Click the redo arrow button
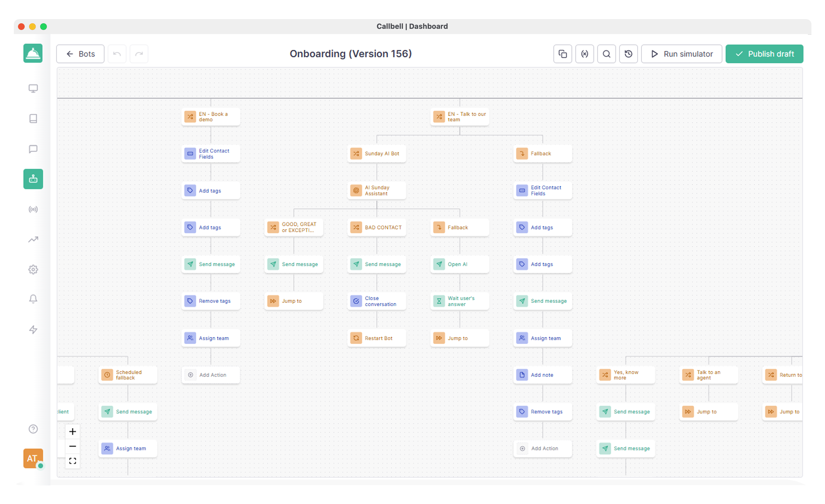 point(139,54)
